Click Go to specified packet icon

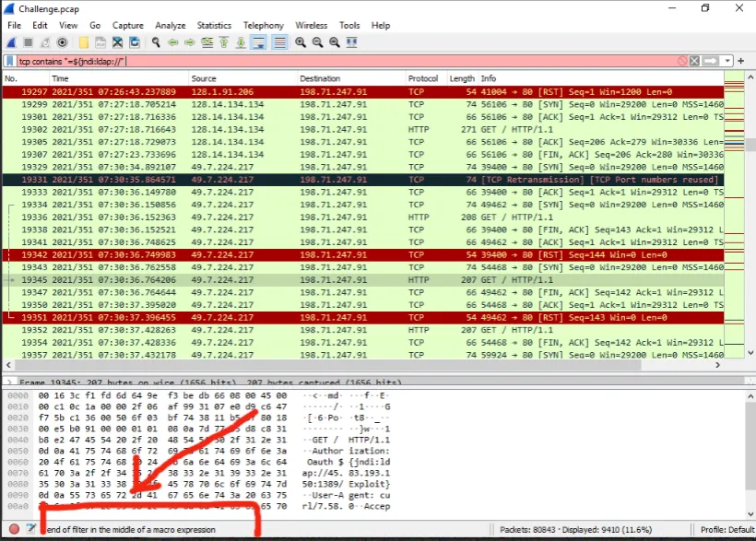207,42
